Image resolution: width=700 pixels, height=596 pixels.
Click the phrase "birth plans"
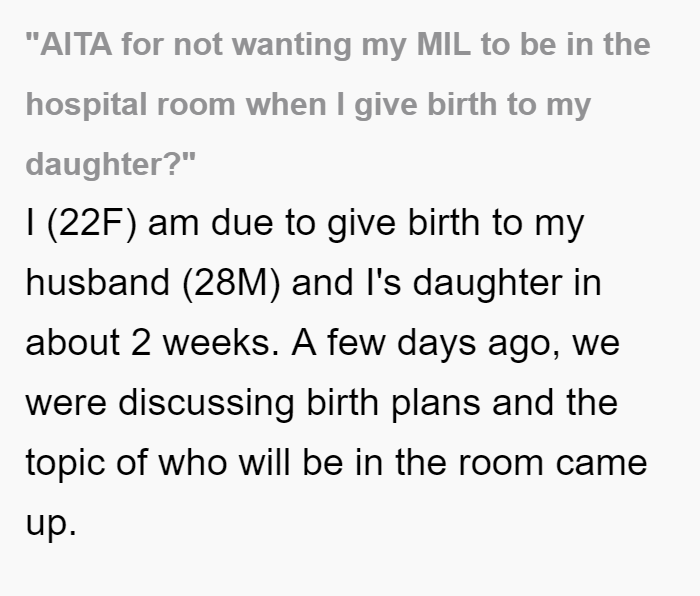393,403
